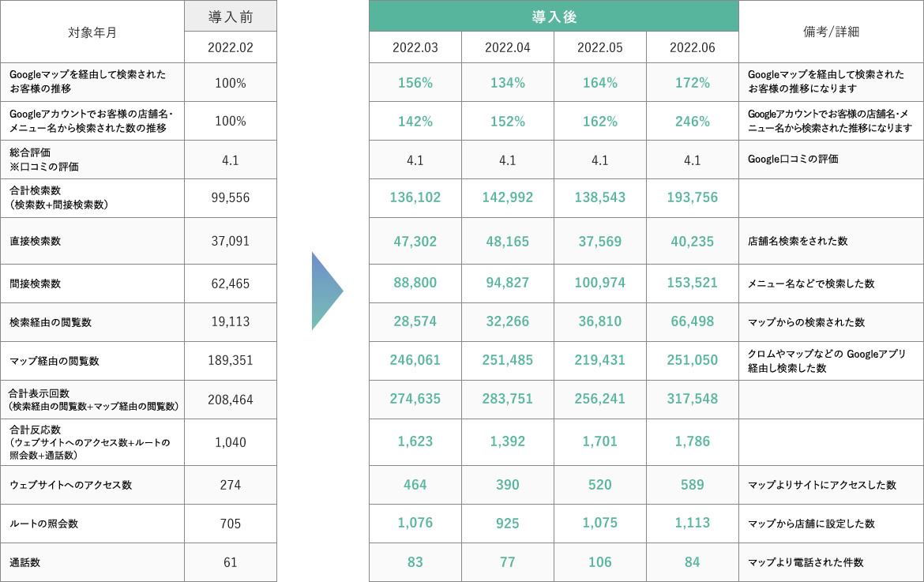Screen dimensions: 924x582
Task: Select the 間接検索数 row label
Action: [x=36, y=283]
